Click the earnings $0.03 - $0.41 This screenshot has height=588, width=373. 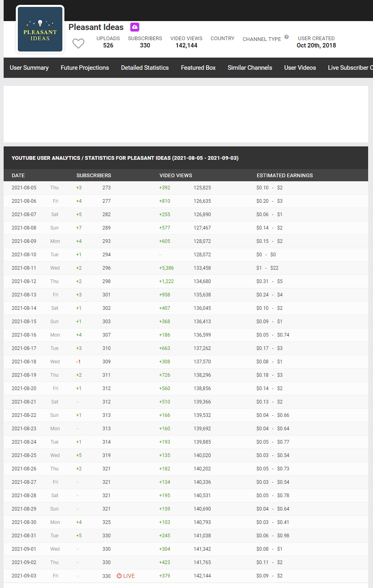(273, 522)
